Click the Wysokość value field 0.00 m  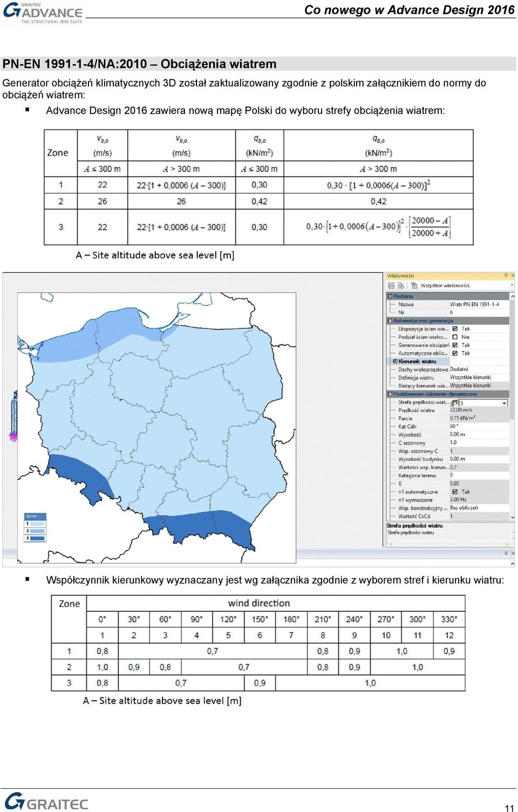479,435
